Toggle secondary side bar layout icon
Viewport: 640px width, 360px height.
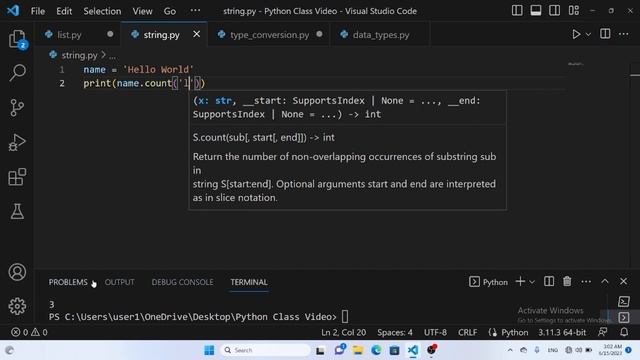[x=554, y=11]
